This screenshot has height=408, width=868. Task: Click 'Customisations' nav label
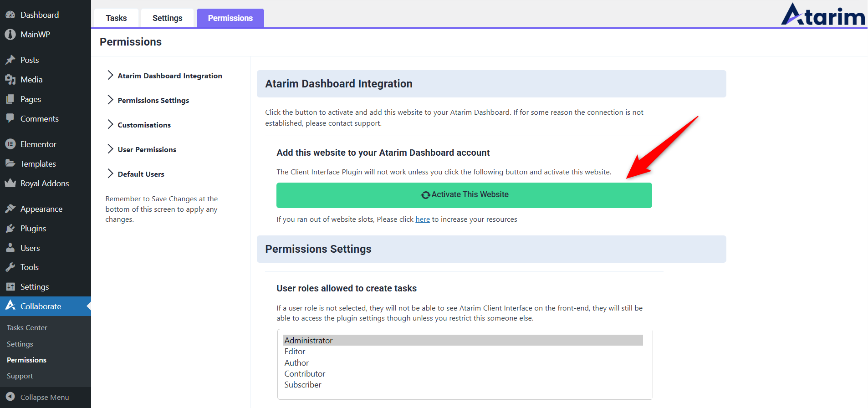pos(144,125)
